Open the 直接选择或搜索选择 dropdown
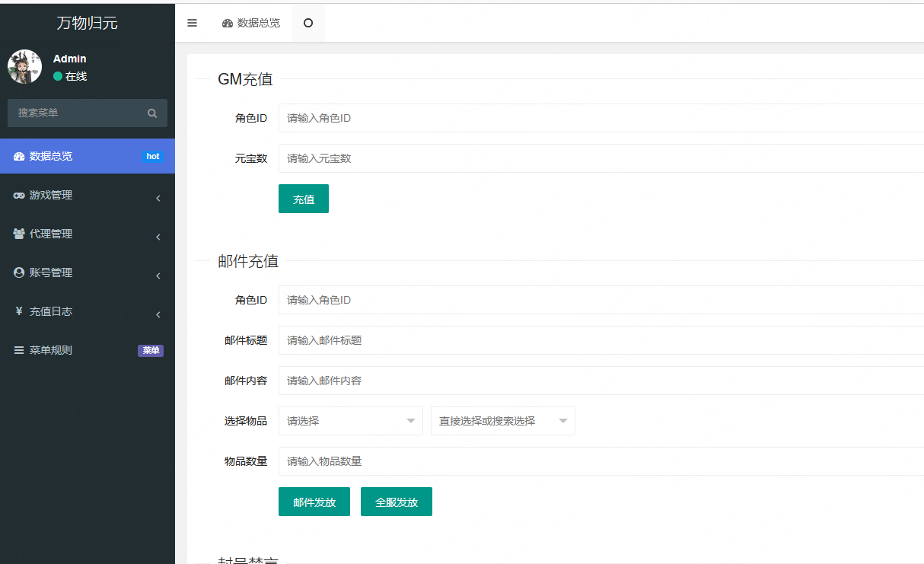This screenshot has width=924, height=564. pyautogui.click(x=502, y=420)
